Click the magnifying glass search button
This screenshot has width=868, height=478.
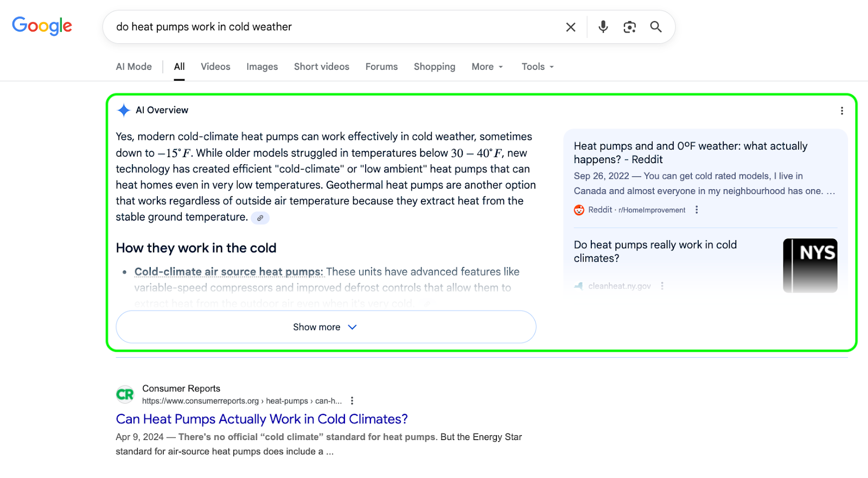coord(656,27)
